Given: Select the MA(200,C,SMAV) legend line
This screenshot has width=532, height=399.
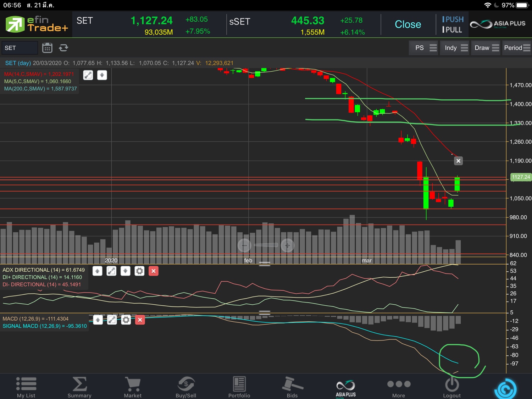Looking at the screenshot, I should [40, 89].
